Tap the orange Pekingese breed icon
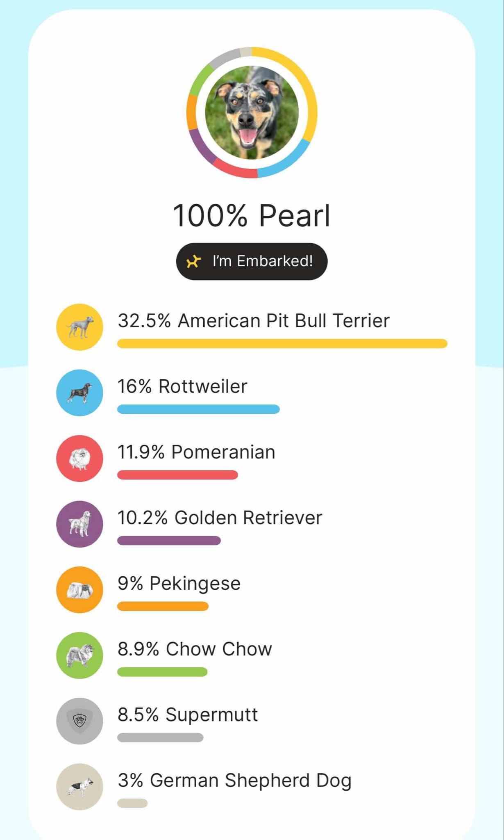Image resolution: width=504 pixels, height=840 pixels. 79,589
